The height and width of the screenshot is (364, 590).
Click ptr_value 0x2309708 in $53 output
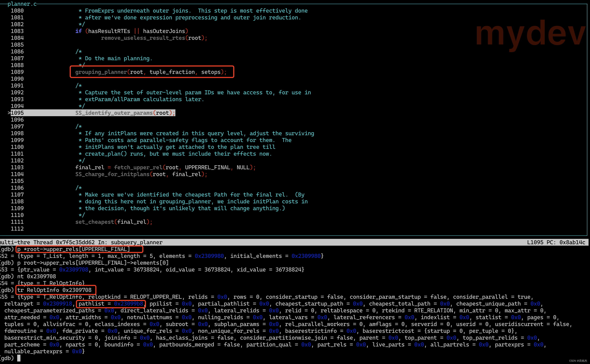pos(74,270)
